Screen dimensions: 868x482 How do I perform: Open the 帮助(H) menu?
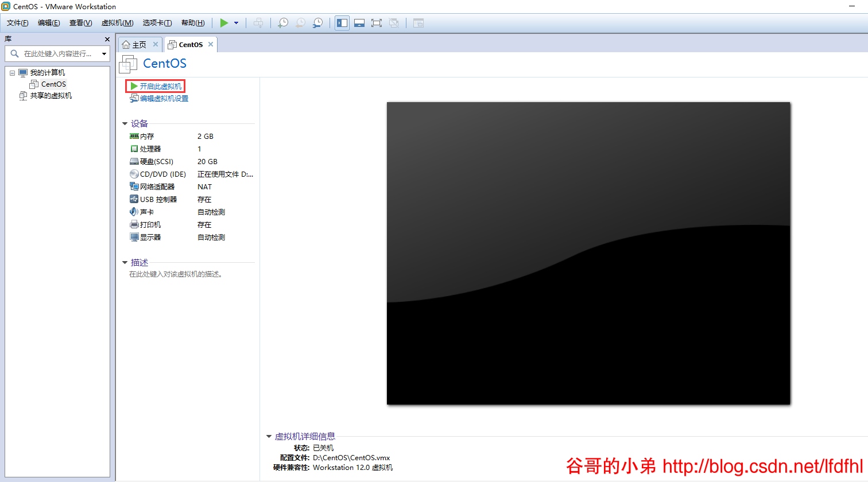(193, 23)
